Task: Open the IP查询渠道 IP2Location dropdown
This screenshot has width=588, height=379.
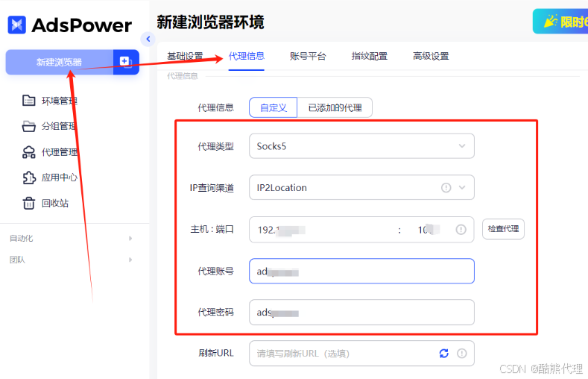Action: pos(361,188)
